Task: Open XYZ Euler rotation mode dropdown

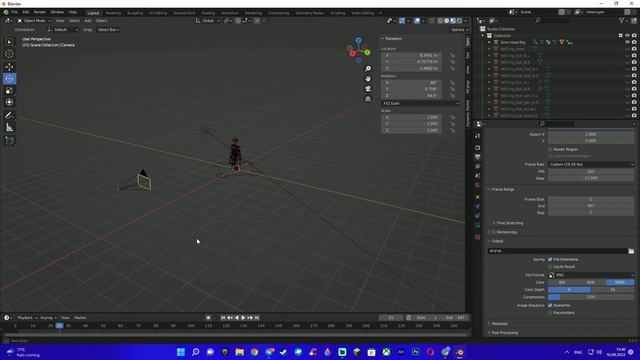Action: [420, 103]
